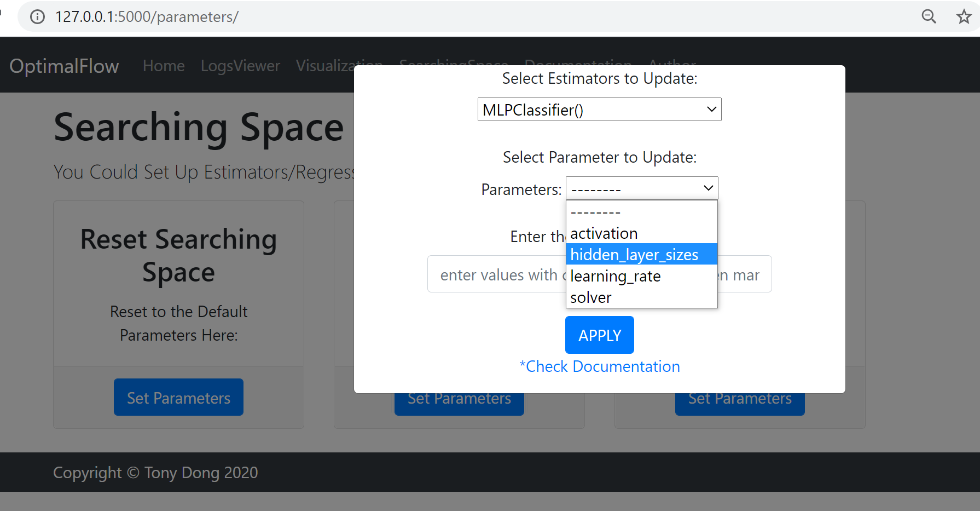980x511 pixels.
Task: Click the OptimalFlow brand logo
Action: coord(64,66)
